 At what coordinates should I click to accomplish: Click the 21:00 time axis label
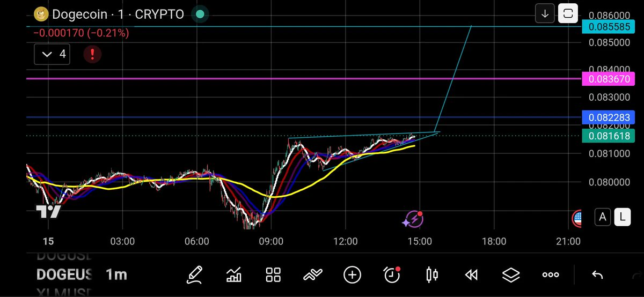click(568, 242)
